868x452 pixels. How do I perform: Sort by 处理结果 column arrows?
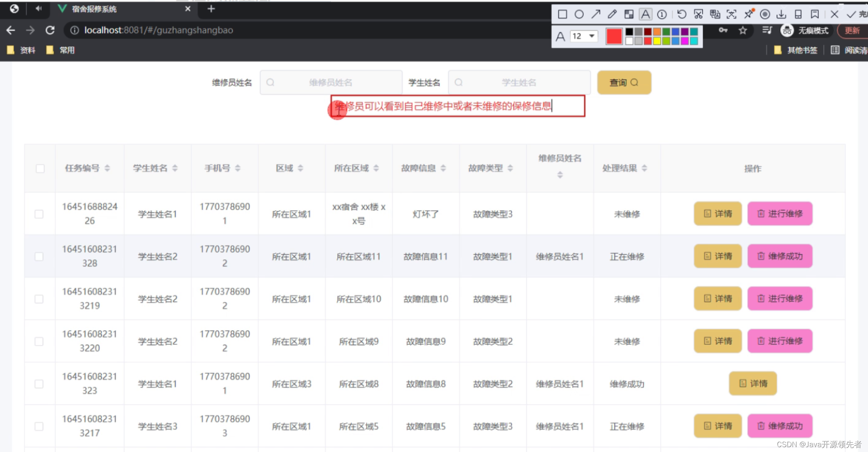point(644,168)
